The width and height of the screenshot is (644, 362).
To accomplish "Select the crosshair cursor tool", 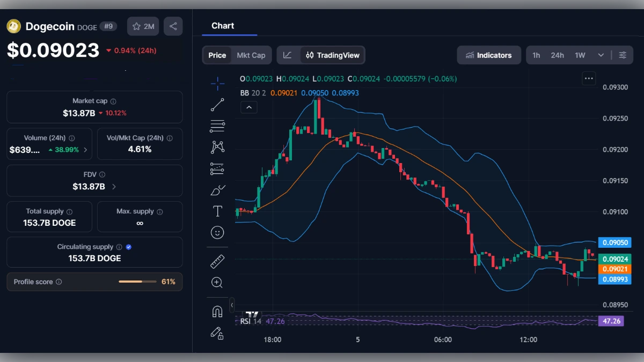I will click(x=217, y=83).
